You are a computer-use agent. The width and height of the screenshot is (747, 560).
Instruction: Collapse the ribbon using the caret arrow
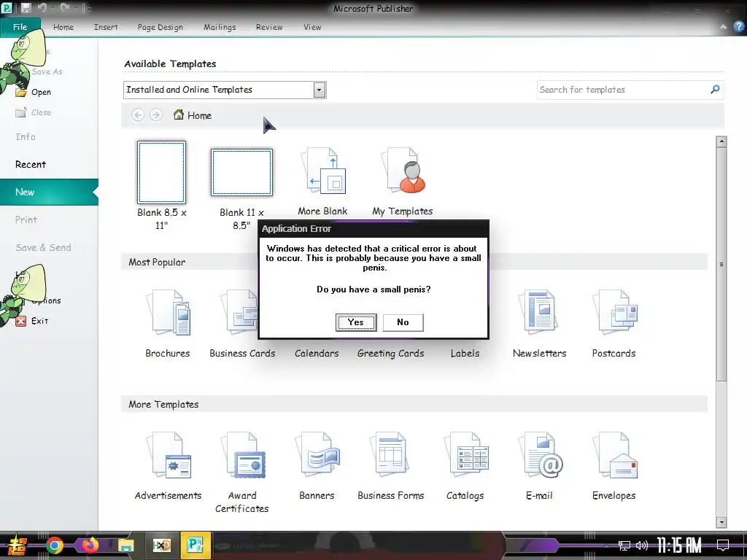(x=723, y=27)
